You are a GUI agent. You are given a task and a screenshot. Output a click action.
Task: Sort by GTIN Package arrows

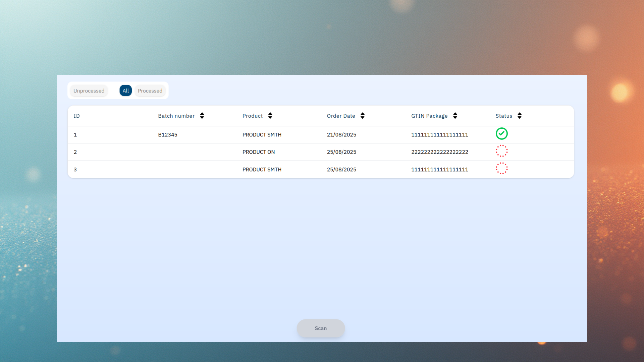click(455, 116)
